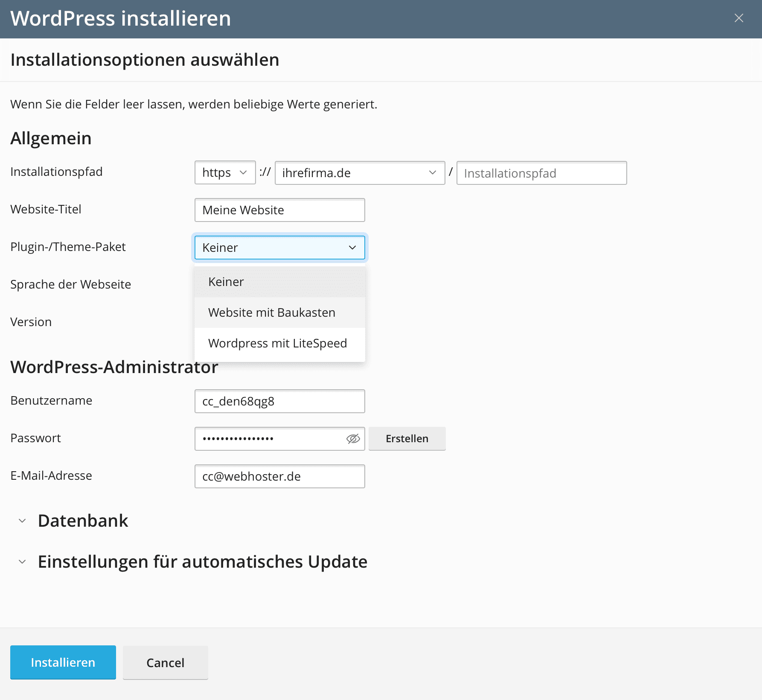Close the WordPress installieren dialog
The width and height of the screenshot is (762, 700).
pyautogui.click(x=739, y=18)
